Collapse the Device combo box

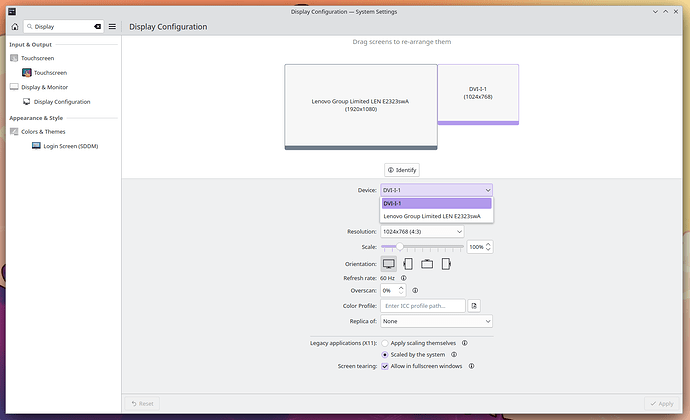pyautogui.click(x=437, y=190)
